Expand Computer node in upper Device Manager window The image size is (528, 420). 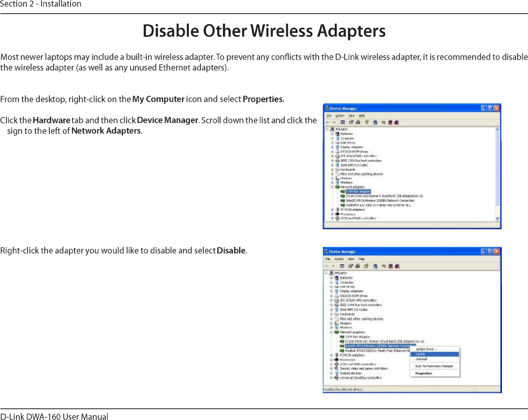point(332,138)
